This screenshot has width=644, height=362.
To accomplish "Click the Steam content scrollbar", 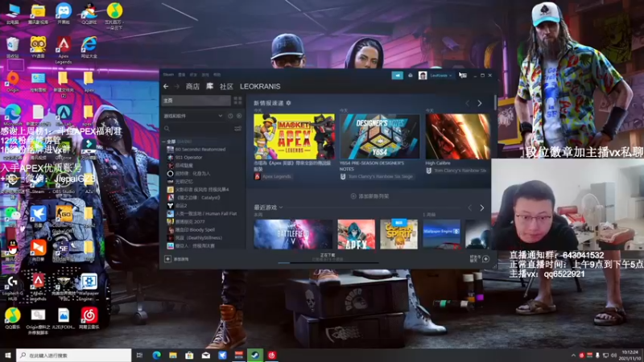I will [x=495, y=103].
